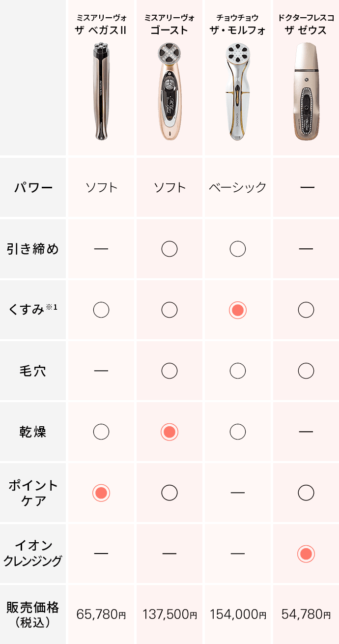Click the filled circle for モルフォ くすみ
The width and height of the screenshot is (339, 644).
coord(237,310)
